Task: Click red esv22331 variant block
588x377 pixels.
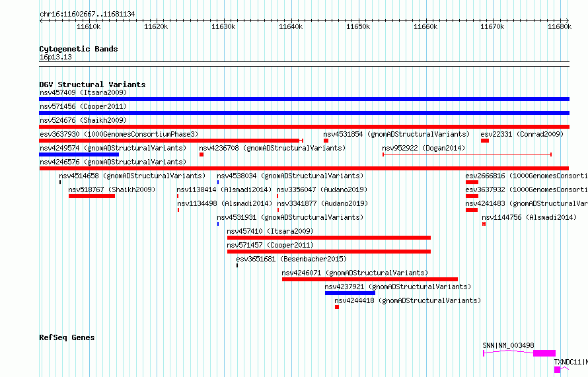Action: click(485, 141)
